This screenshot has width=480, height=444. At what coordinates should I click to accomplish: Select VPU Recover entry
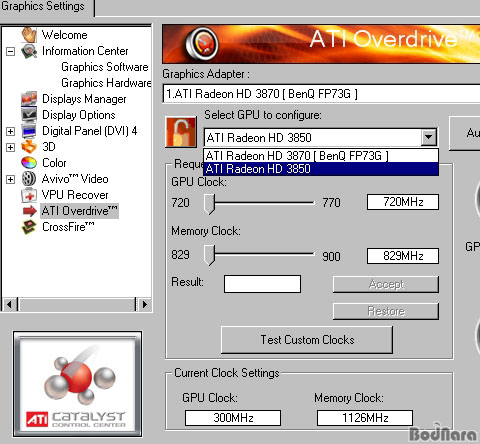pyautogui.click(x=75, y=195)
